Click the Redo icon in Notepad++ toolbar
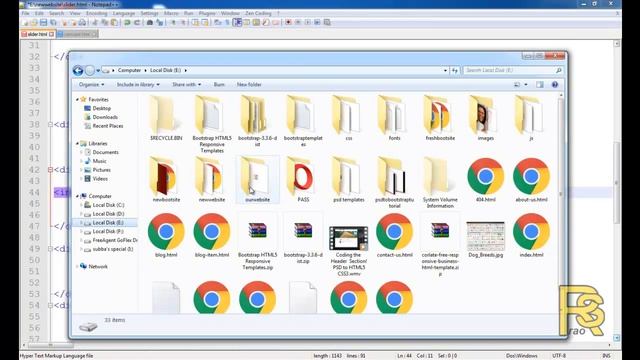Viewport: 640px width, 360px height. point(137,22)
